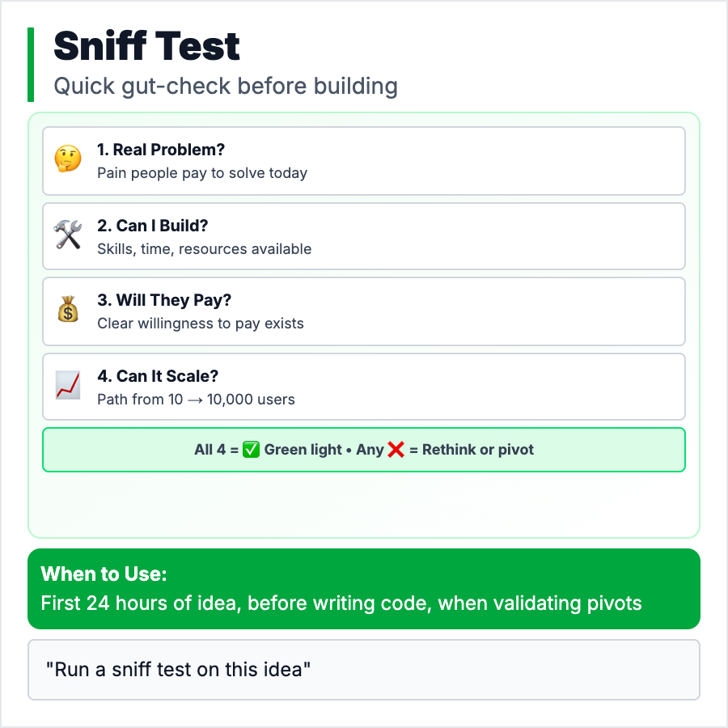This screenshot has height=728, width=728.
Task: Click the money bag icon
Action: click(68, 311)
